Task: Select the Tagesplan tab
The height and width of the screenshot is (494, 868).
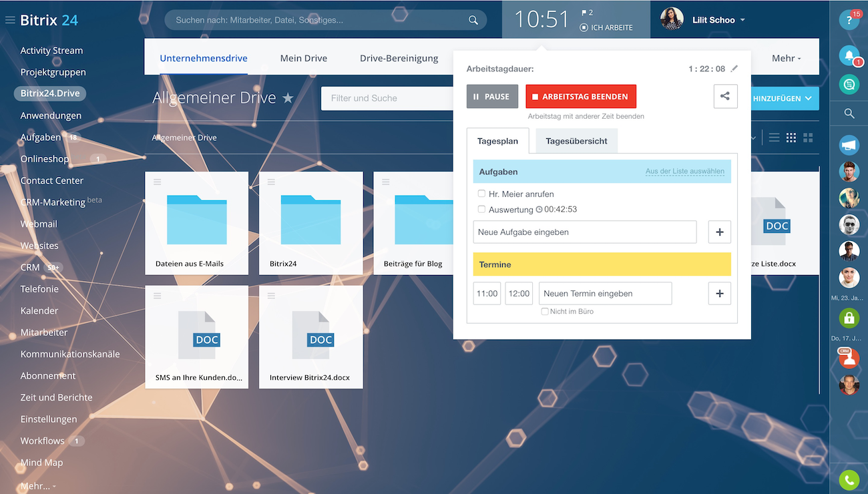Action: 497,141
